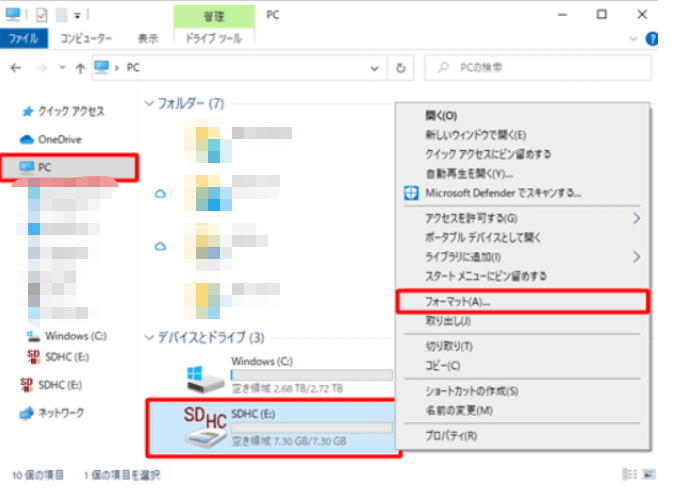The width and height of the screenshot is (674, 490).
Task: Click the quick access star icon
Action: point(28,112)
